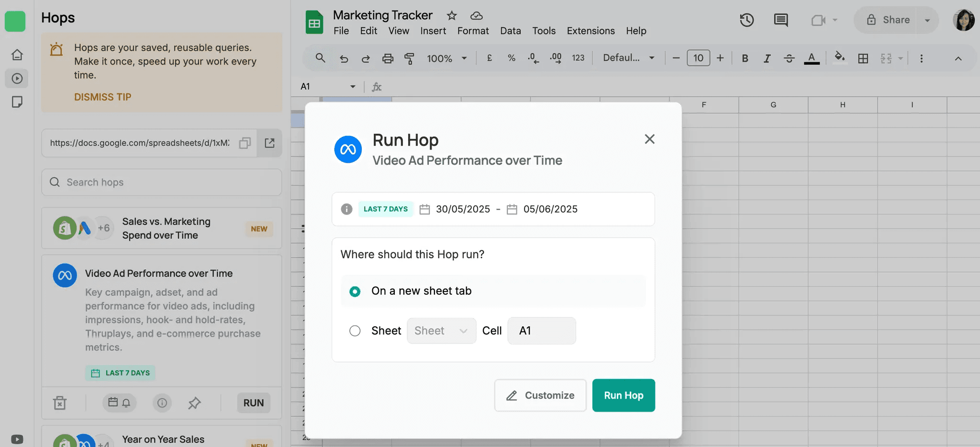Open the merge cells dropdown arrow
The width and height of the screenshot is (980, 447).
(x=901, y=58)
